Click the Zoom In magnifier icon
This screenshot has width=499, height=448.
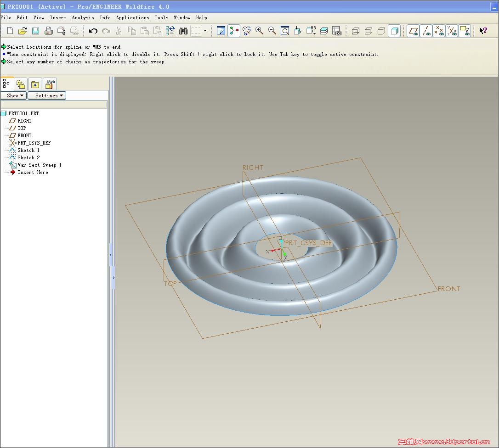click(x=259, y=31)
